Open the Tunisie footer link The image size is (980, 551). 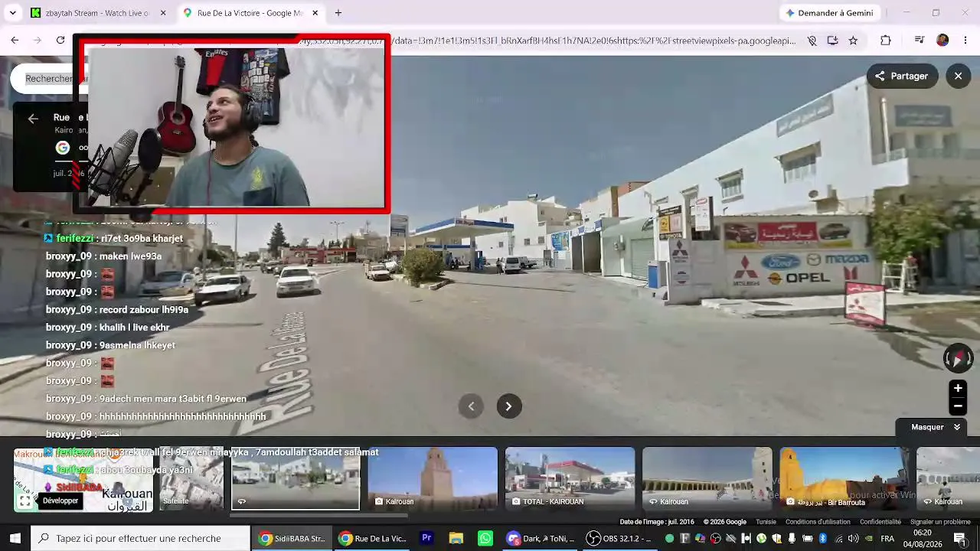[x=766, y=522]
